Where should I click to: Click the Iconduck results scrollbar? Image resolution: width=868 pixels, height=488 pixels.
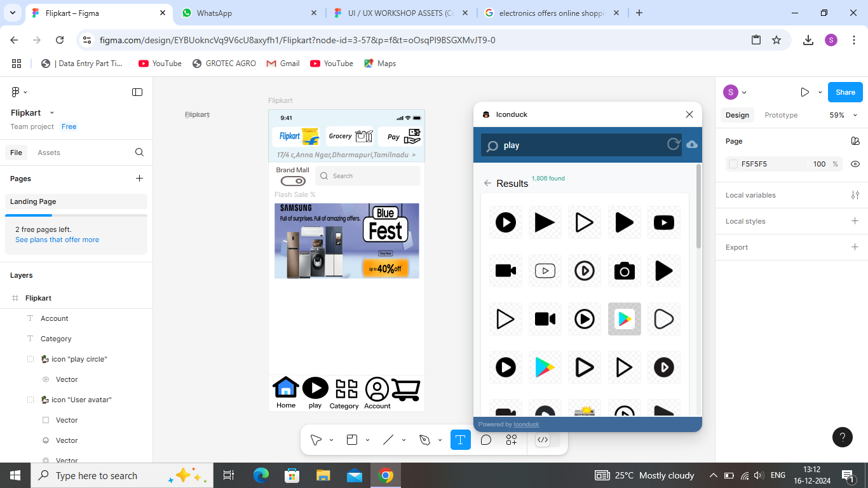coord(699,207)
